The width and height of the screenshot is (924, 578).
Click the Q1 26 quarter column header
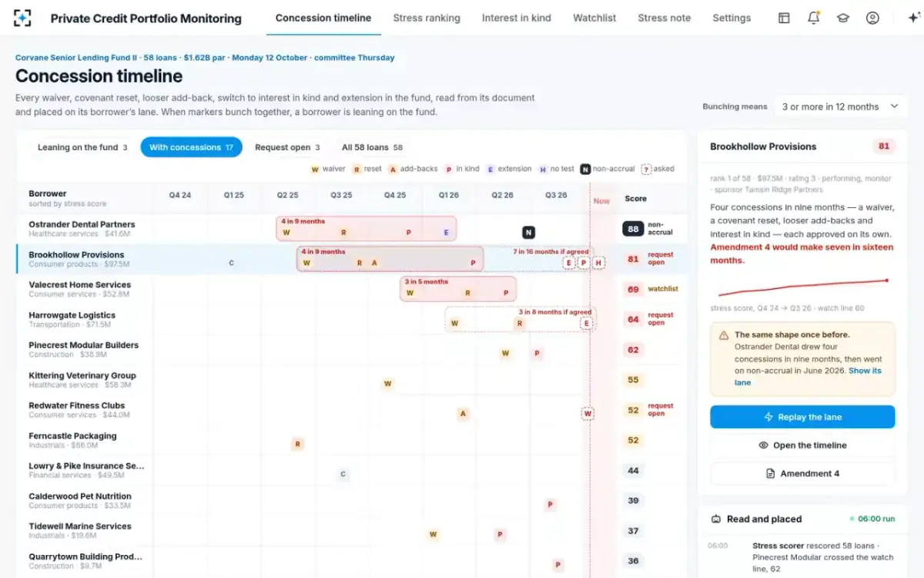[448, 195]
